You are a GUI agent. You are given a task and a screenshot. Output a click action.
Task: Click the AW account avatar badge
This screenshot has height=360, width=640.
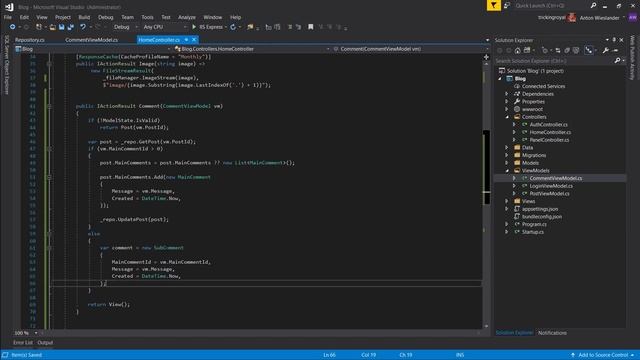pos(633,18)
